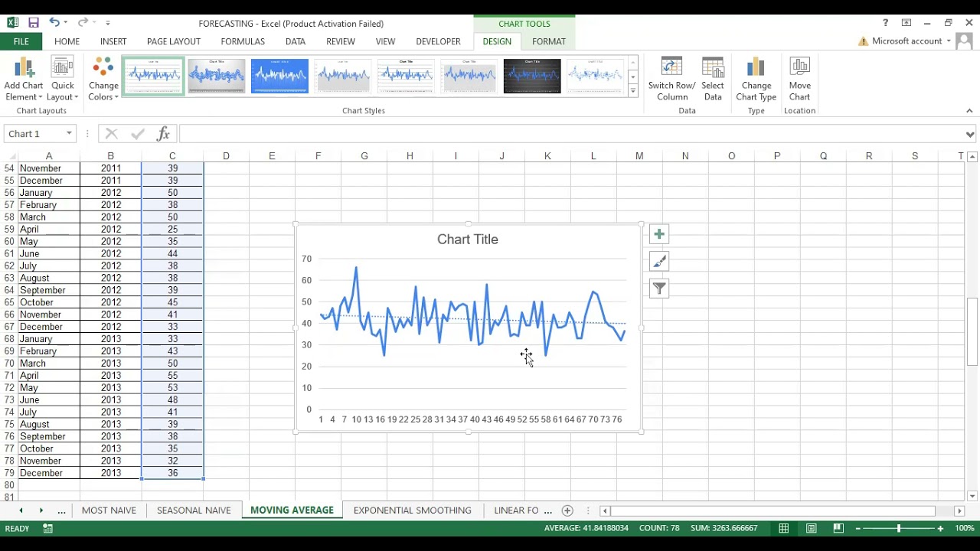Screen dimensions: 980x551
Task: Click user account avatar icon
Action: click(965, 41)
